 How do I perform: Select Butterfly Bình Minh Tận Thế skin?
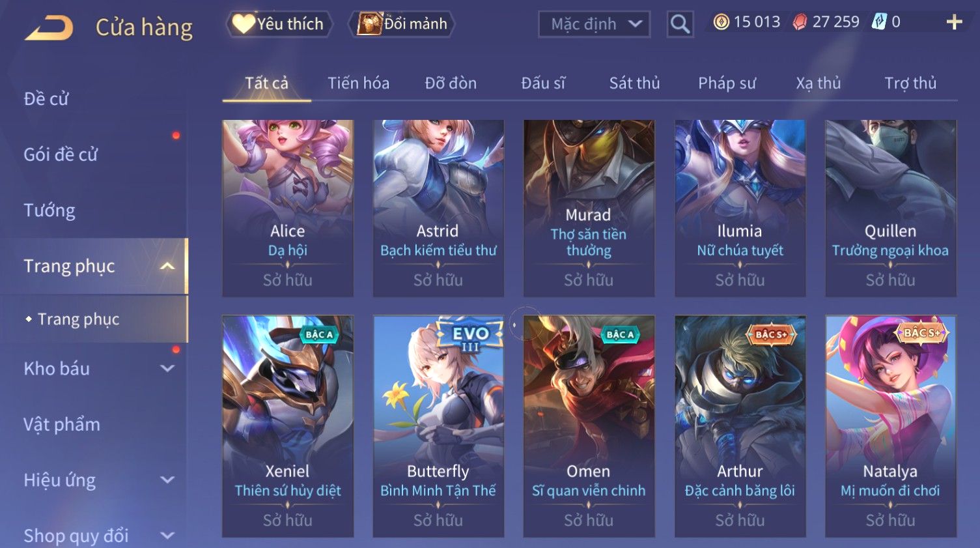pos(438,426)
